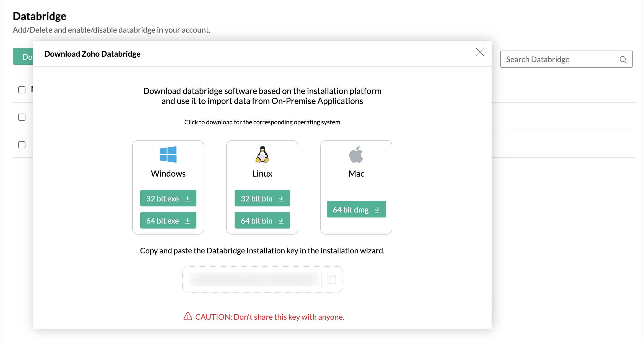
Task: Click the Mac platform label
Action: [x=356, y=174]
